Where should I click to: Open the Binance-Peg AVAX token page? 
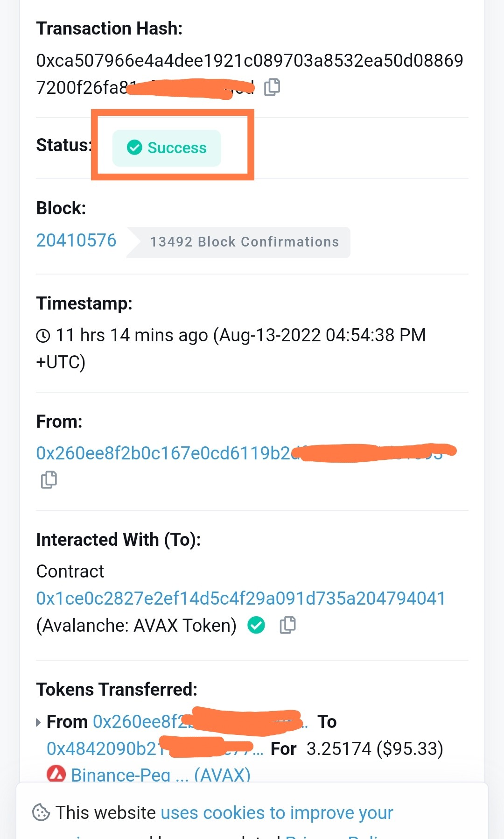[x=161, y=775]
